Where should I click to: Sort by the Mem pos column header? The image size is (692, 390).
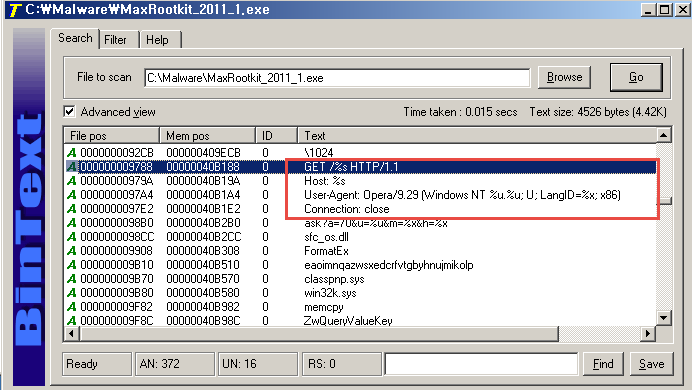tap(208, 135)
